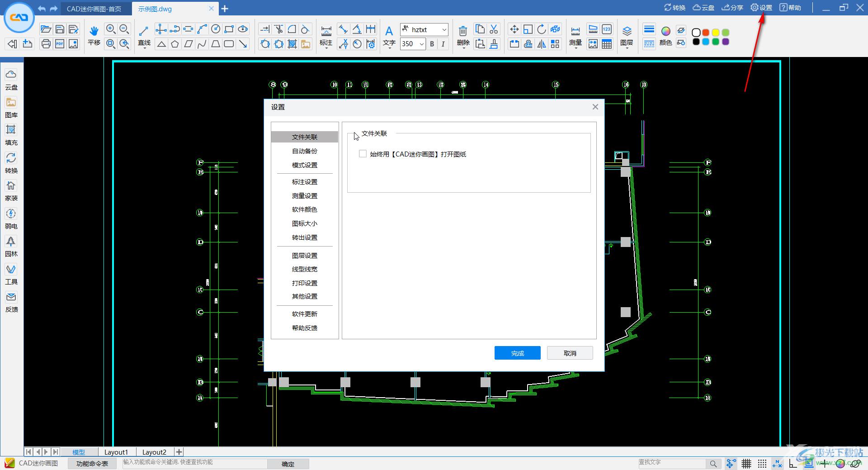Pick the purple color swatch

[x=726, y=42]
